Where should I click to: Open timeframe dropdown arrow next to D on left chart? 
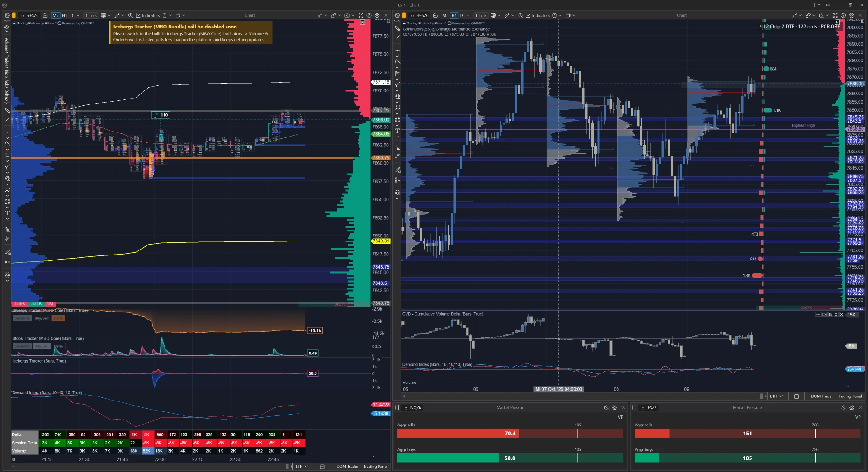(x=78, y=15)
